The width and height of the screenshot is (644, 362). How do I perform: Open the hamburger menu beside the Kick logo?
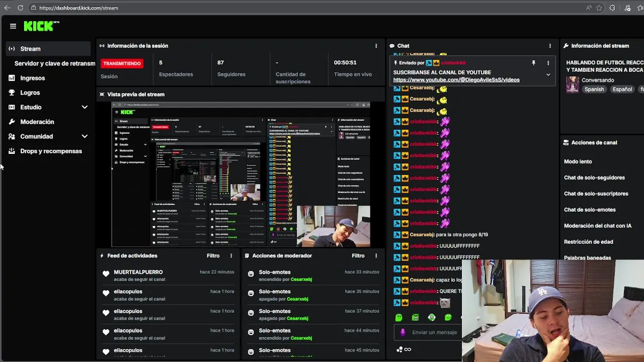click(13, 26)
